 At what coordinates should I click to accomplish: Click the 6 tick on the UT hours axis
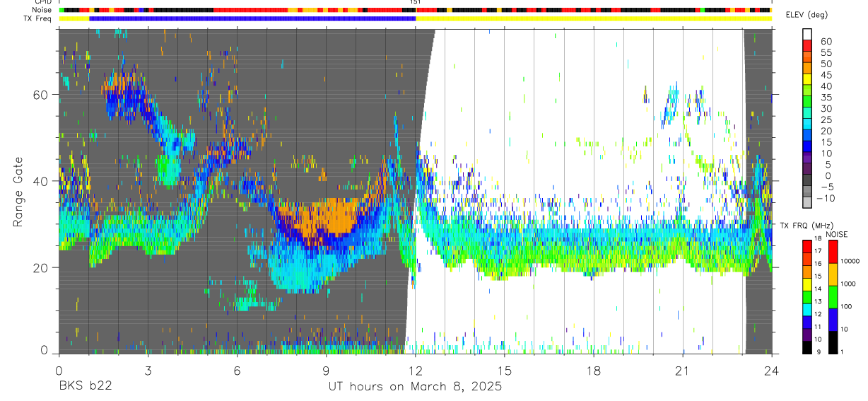point(237,371)
